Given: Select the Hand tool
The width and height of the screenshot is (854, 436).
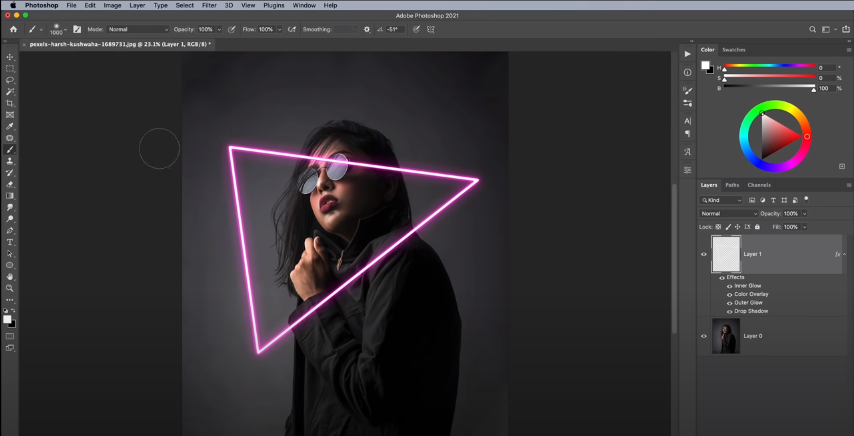Looking at the screenshot, I should click(x=10, y=276).
